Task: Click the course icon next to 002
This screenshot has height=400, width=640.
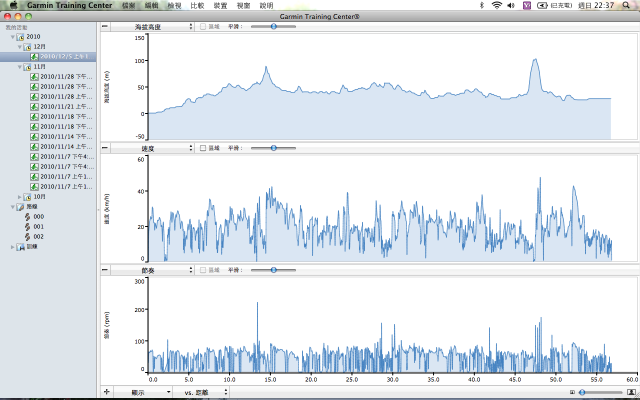Action: coord(27,237)
